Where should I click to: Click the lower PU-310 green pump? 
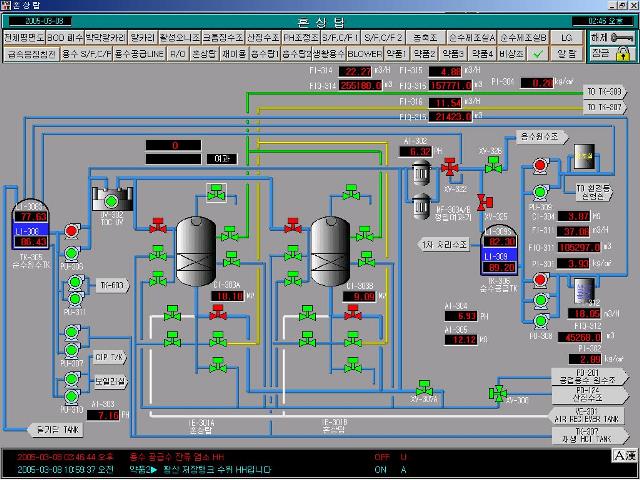pyautogui.click(x=72, y=396)
